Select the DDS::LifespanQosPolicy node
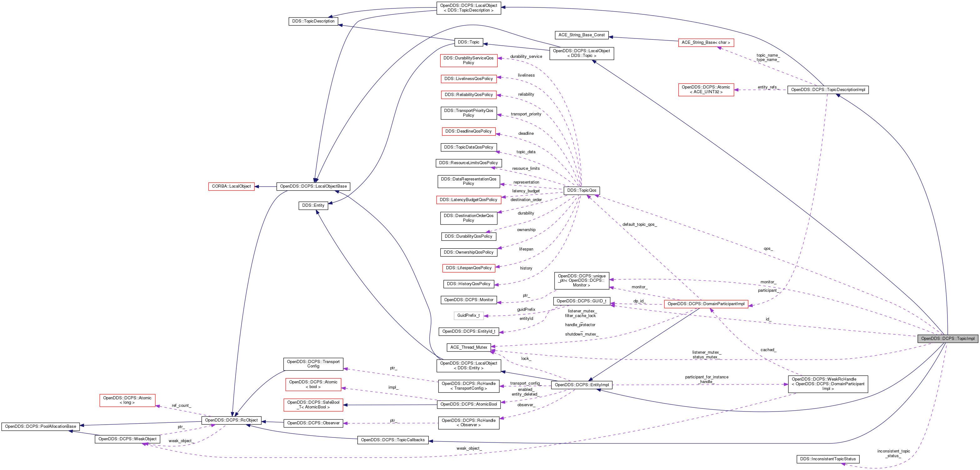980x470 pixels. tap(468, 268)
